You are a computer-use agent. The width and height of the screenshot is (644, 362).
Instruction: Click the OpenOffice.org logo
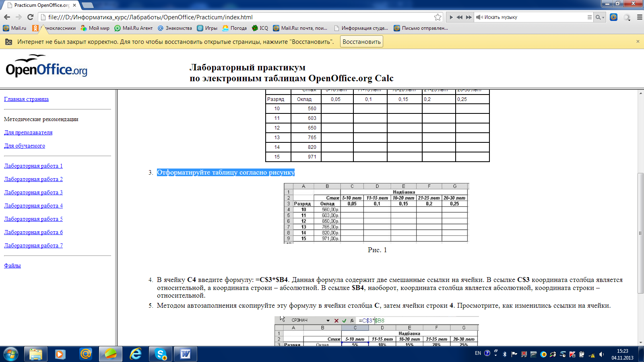click(x=46, y=66)
